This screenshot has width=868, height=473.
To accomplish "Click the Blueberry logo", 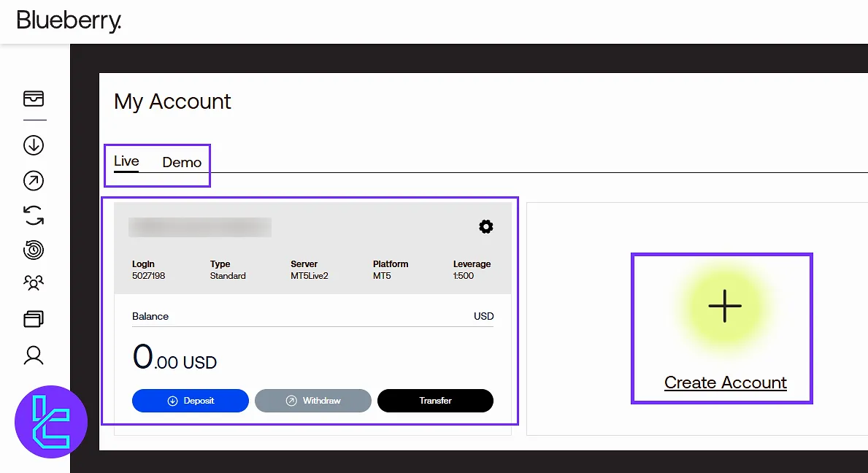I will 69,21.
